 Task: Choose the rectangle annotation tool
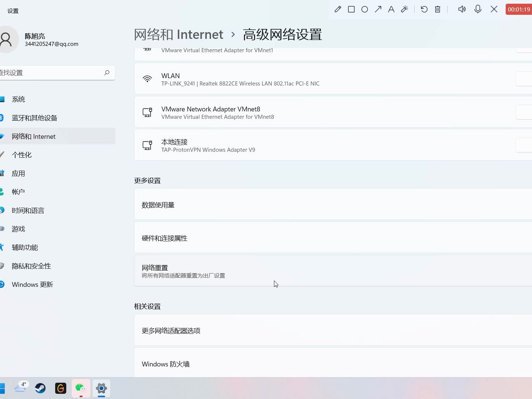(x=351, y=9)
